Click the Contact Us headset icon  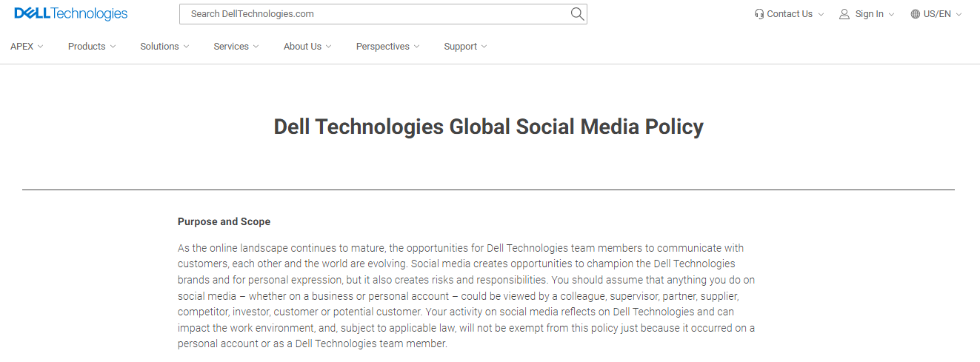coord(759,14)
